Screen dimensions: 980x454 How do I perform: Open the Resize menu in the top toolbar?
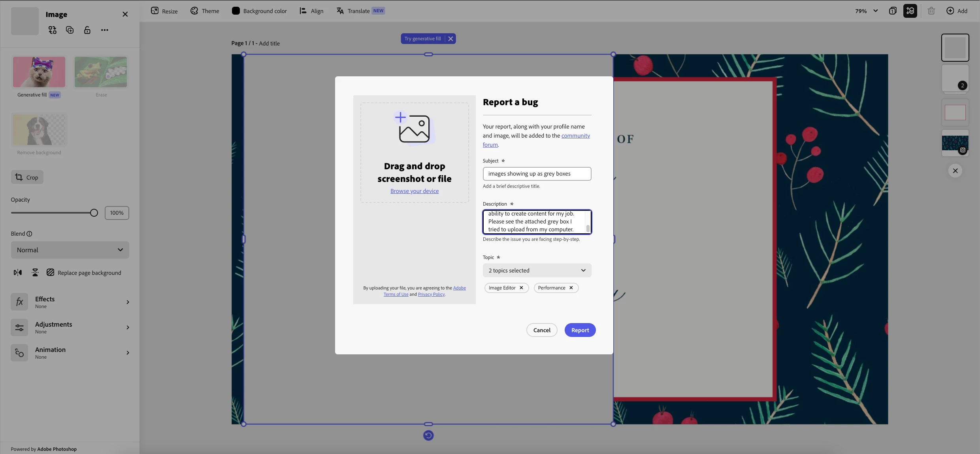tap(164, 11)
